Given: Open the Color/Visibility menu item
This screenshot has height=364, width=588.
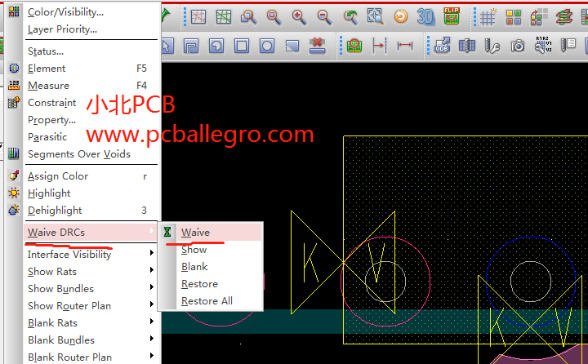Looking at the screenshot, I should [x=65, y=12].
